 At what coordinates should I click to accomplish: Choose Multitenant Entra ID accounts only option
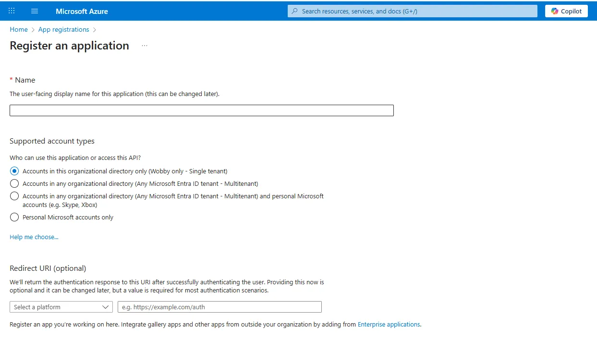pyautogui.click(x=14, y=183)
